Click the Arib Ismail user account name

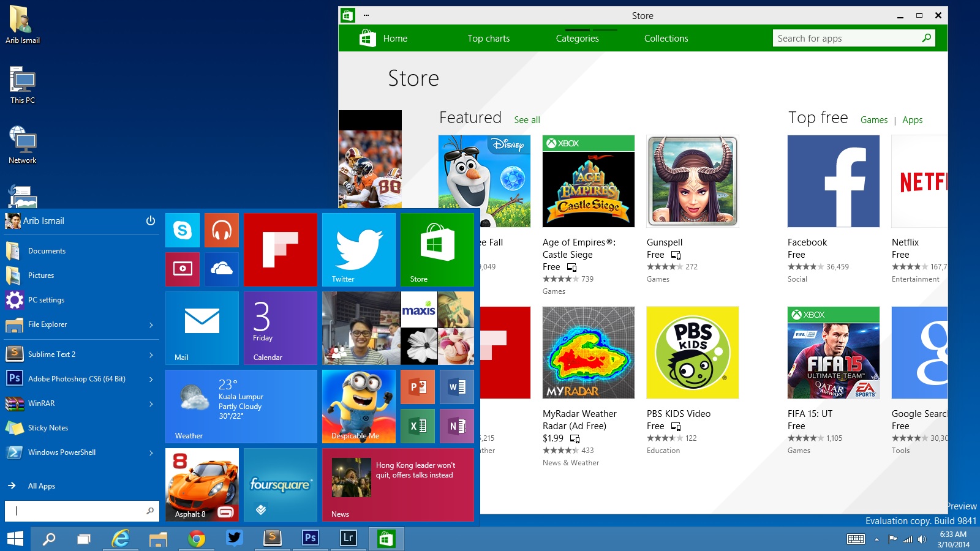coord(43,221)
